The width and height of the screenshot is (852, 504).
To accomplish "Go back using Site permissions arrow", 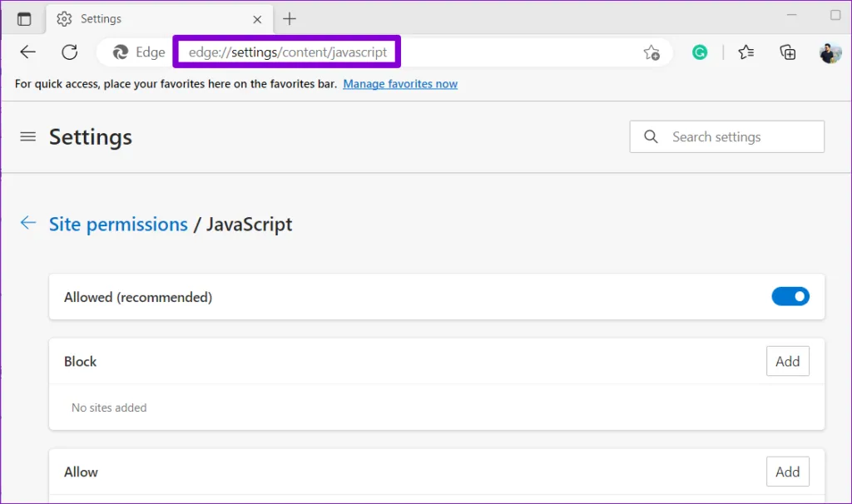I will click(28, 223).
